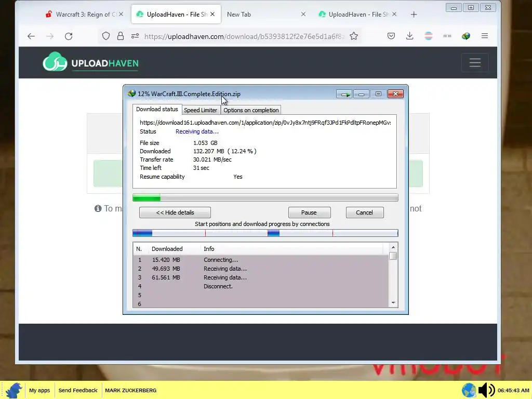Click connections list scroll down arrow

(393, 303)
